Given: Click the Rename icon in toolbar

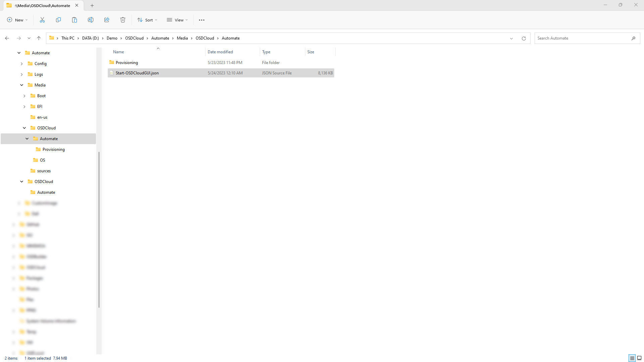Looking at the screenshot, I should (x=91, y=20).
